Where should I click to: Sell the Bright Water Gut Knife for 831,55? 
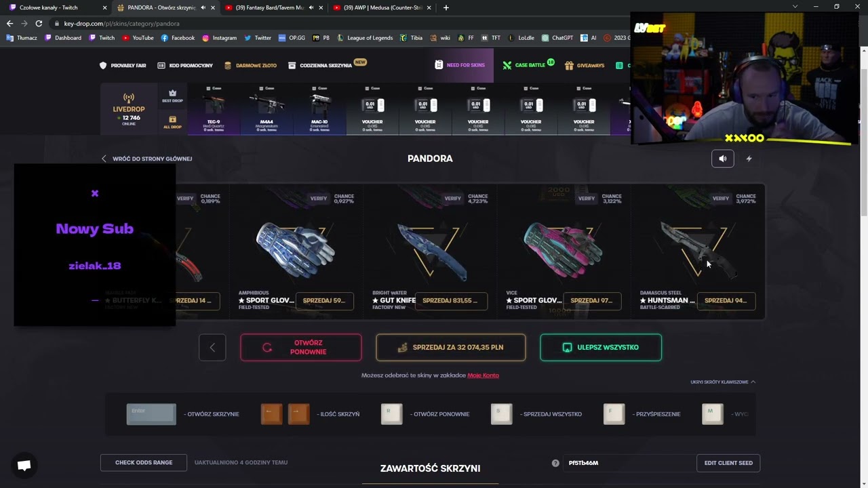point(451,300)
